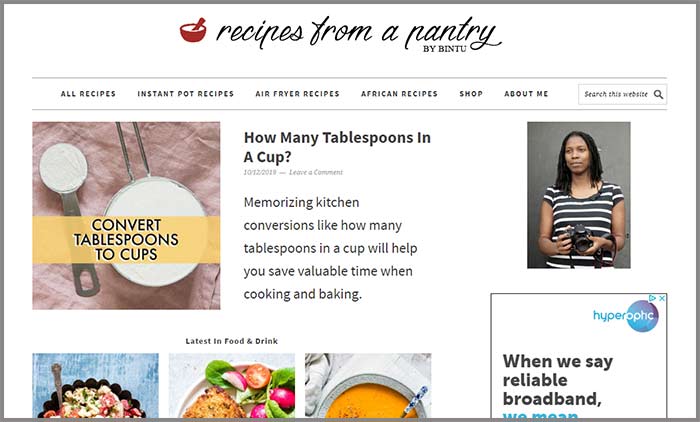
Task: Click the AdChoices triangle icon on the ad
Action: 653,298
